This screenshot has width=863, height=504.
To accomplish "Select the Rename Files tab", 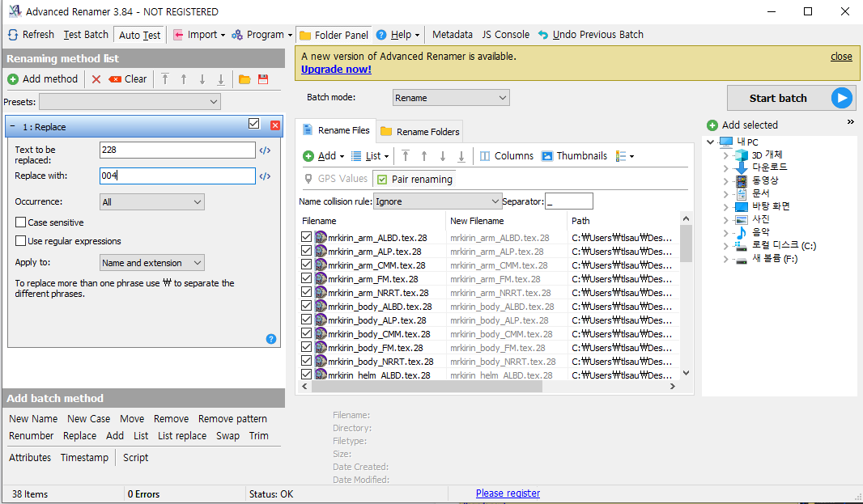I will [x=336, y=130].
